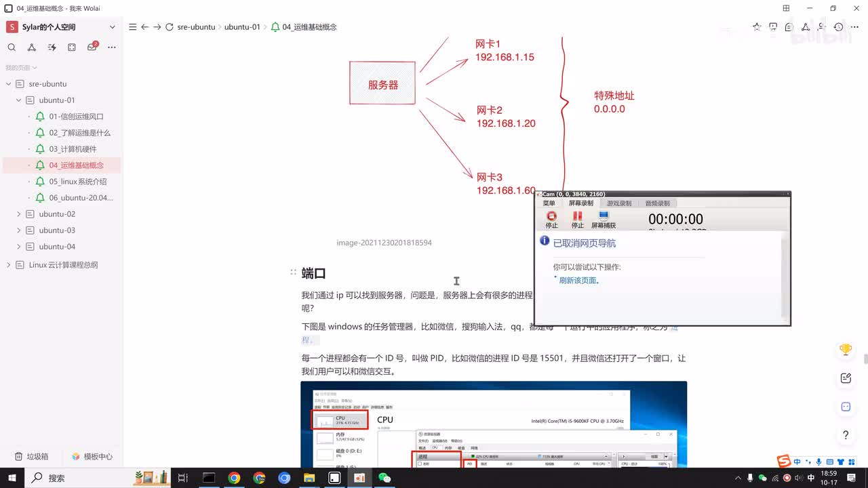This screenshot has height=488, width=868.
Task: Switch to 屏幕录制 tab in Cam
Action: click(x=580, y=203)
